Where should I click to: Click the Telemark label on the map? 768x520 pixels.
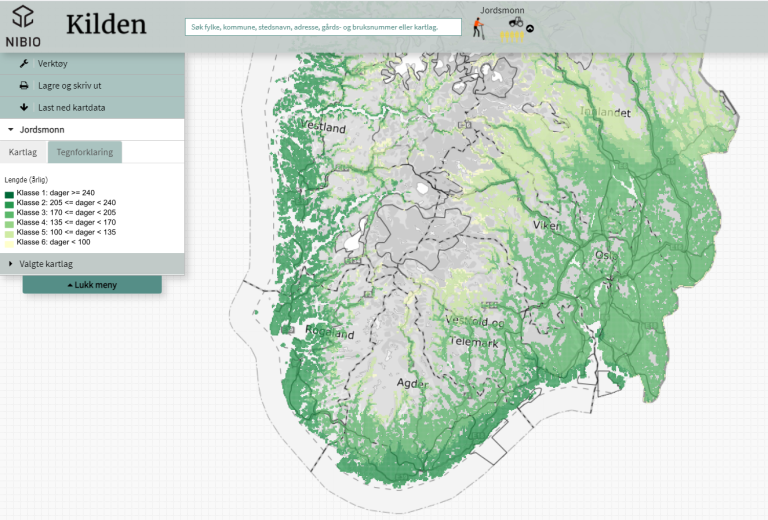pyautogui.click(x=474, y=342)
